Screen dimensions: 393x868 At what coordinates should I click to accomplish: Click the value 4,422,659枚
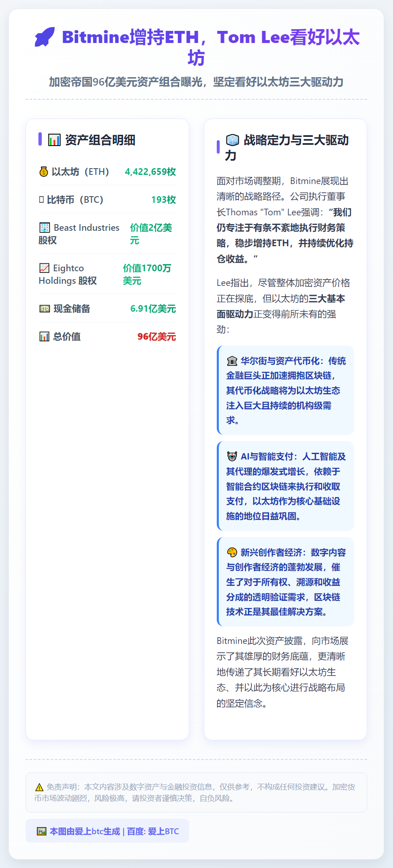(150, 172)
